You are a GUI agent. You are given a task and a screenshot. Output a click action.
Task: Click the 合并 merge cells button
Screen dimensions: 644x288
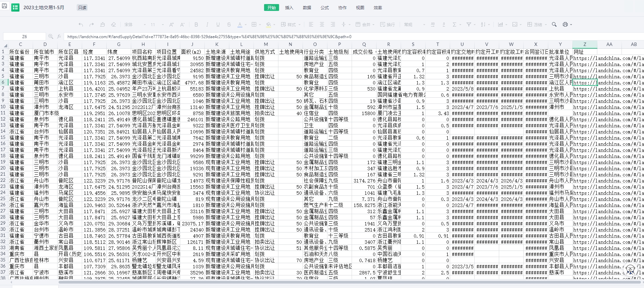click(x=365, y=25)
